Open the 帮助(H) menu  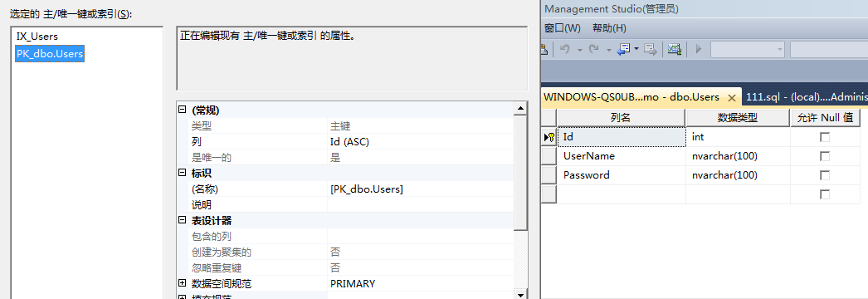pyautogui.click(x=609, y=28)
